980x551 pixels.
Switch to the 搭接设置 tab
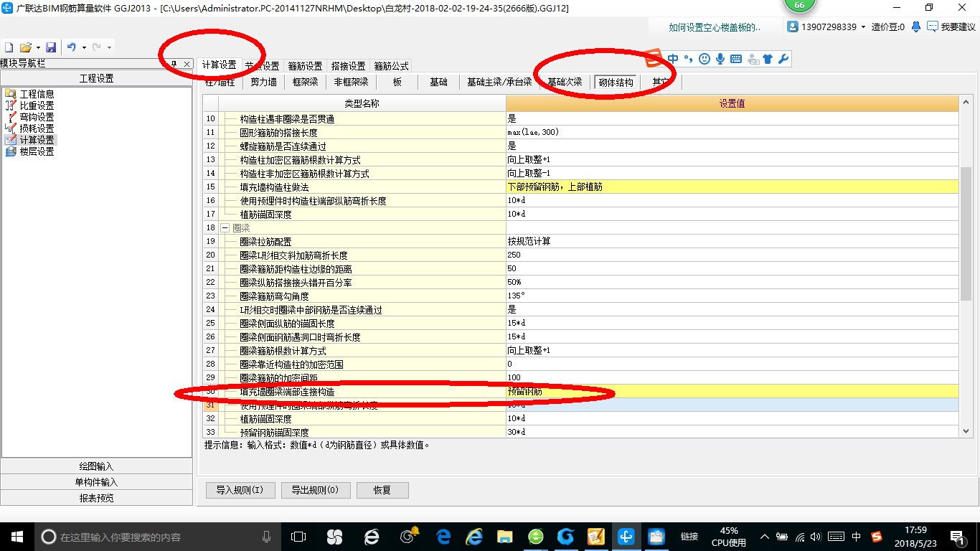pos(349,66)
